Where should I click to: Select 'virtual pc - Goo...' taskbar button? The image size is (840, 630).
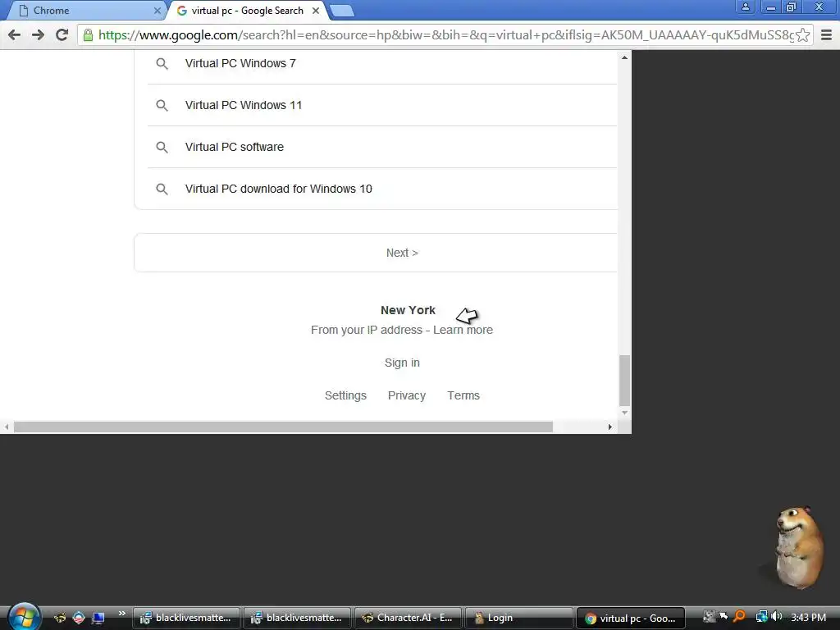[630, 619]
